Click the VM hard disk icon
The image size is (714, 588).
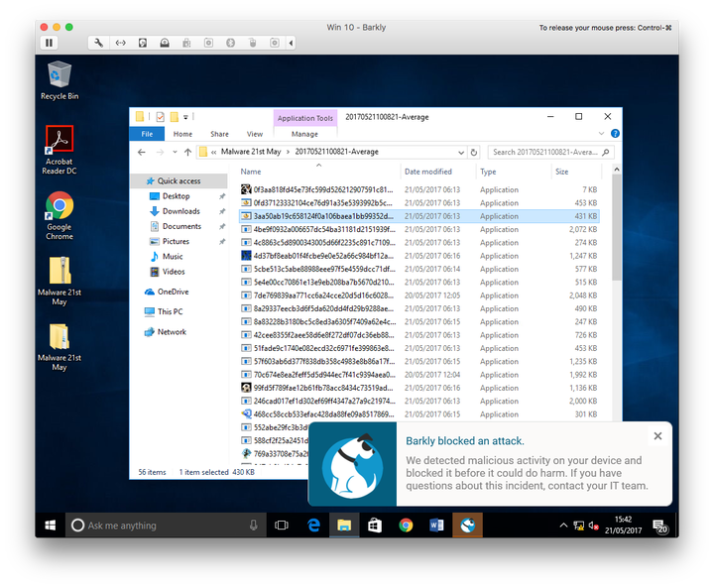(x=143, y=43)
